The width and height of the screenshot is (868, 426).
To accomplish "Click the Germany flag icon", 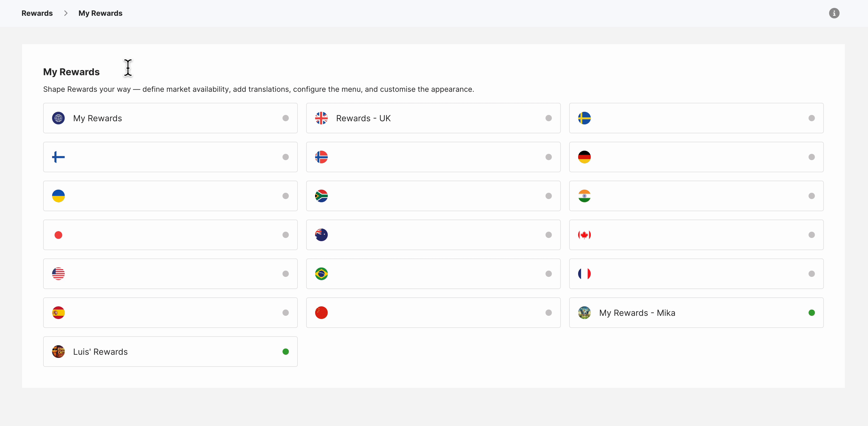I will (584, 157).
